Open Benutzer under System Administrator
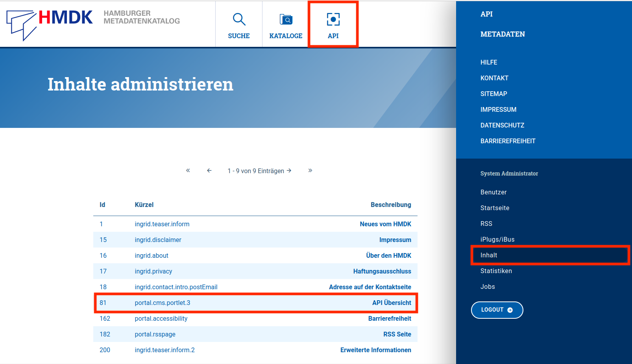This screenshot has width=632, height=364. (x=493, y=192)
